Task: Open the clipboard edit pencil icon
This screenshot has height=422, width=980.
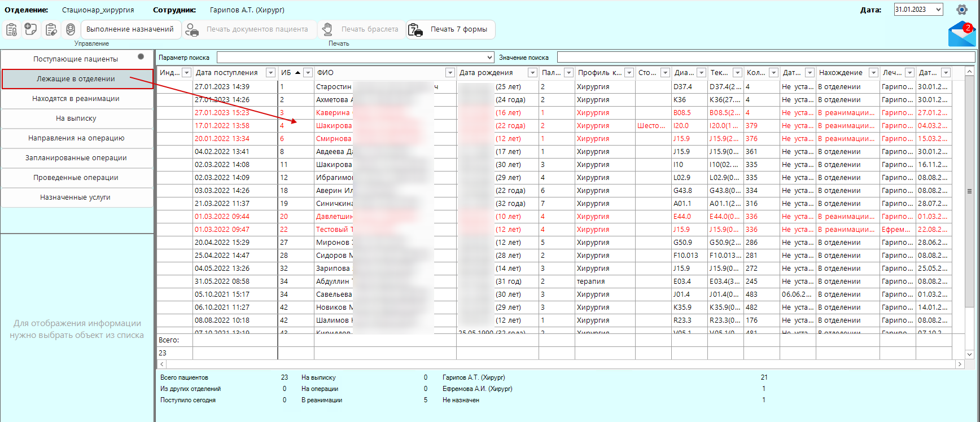Action: coord(51,29)
